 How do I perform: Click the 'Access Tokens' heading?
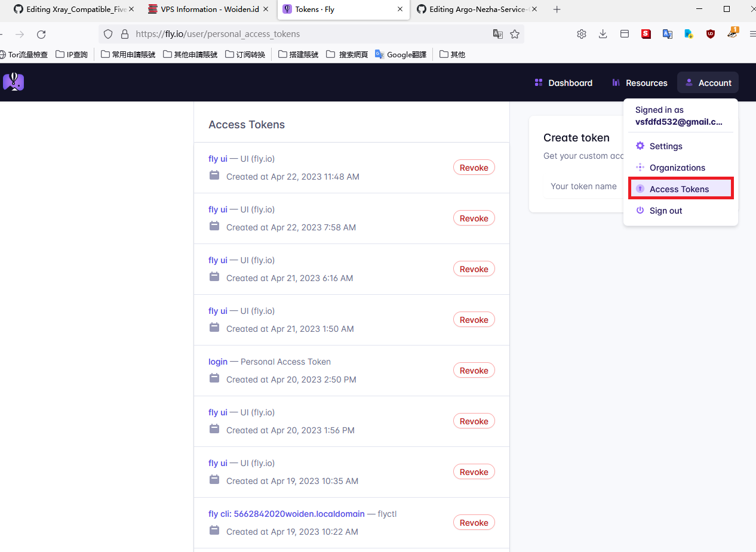click(x=247, y=125)
